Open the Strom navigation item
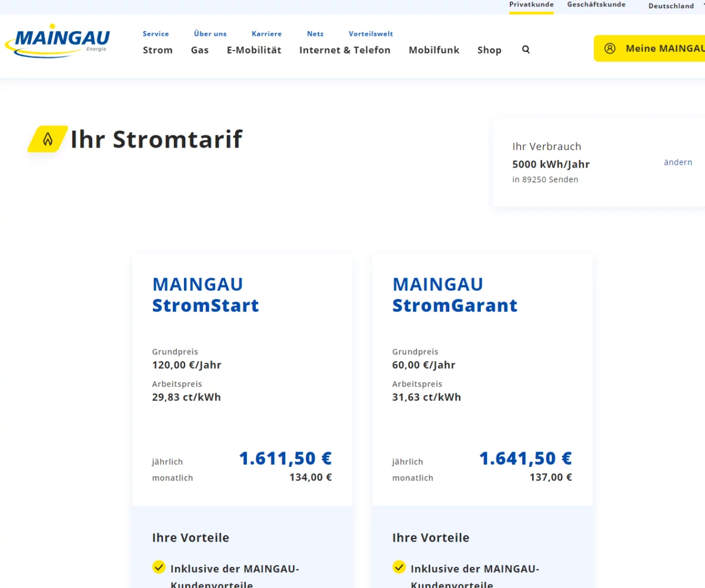Screen dimensions: 705x588 point(158,50)
